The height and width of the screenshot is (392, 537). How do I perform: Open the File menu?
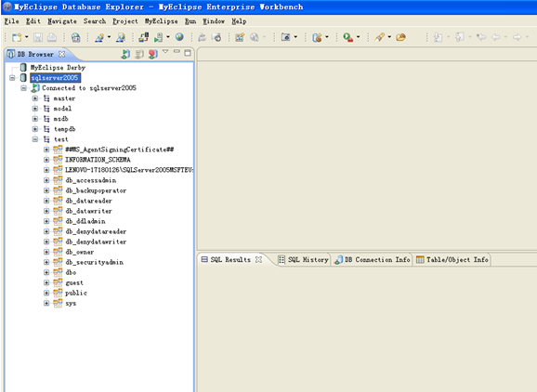point(11,21)
